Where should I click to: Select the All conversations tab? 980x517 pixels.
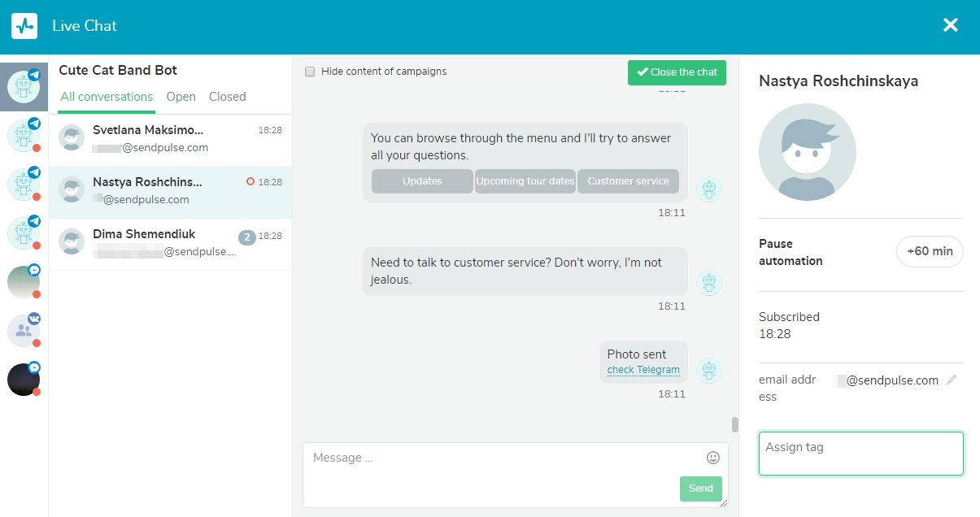[x=106, y=97]
